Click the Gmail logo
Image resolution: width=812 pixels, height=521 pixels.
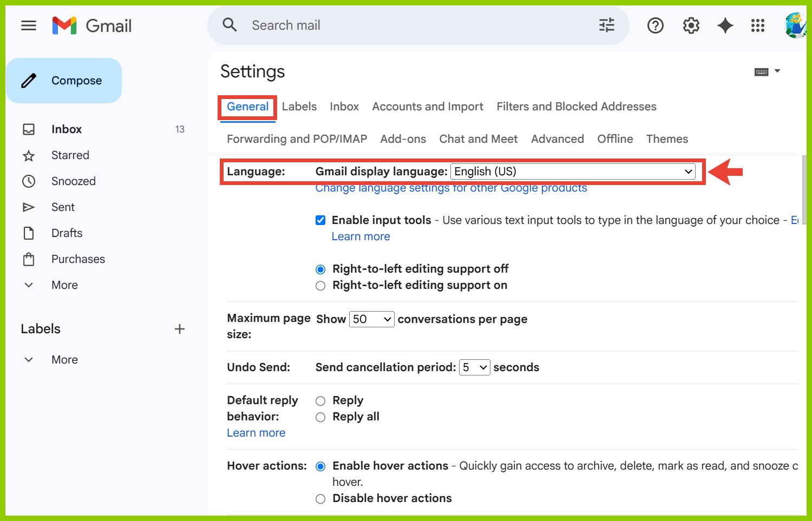pyautogui.click(x=92, y=25)
